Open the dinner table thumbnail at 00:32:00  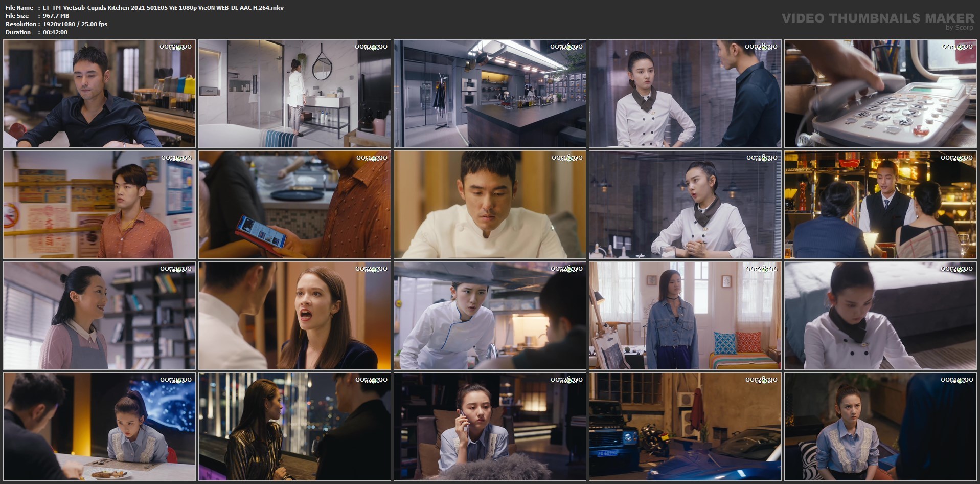coord(99,427)
